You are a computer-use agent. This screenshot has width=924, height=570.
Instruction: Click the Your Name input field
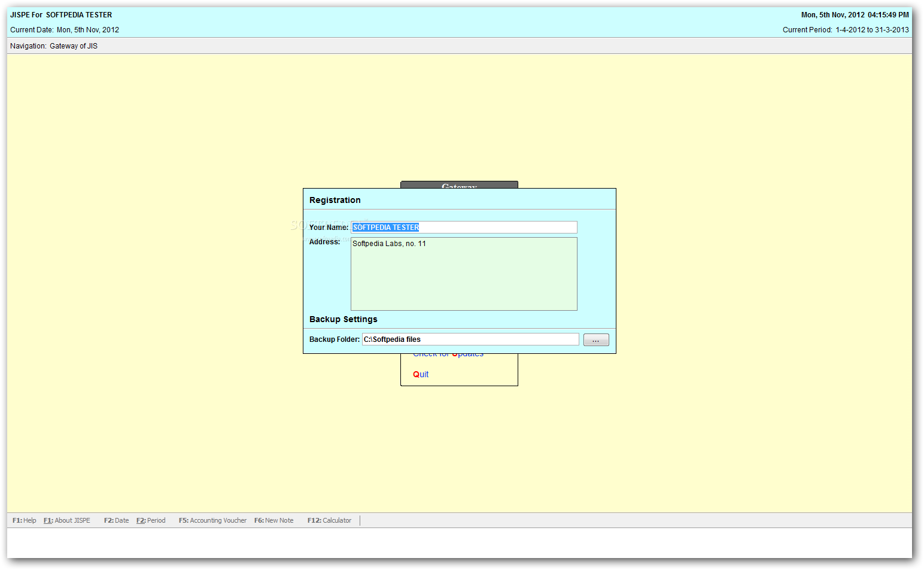464,227
